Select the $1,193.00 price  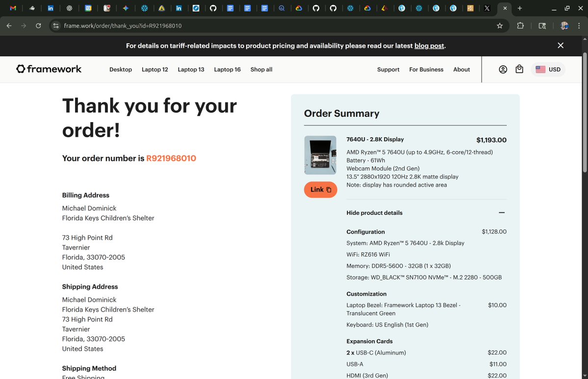point(491,140)
